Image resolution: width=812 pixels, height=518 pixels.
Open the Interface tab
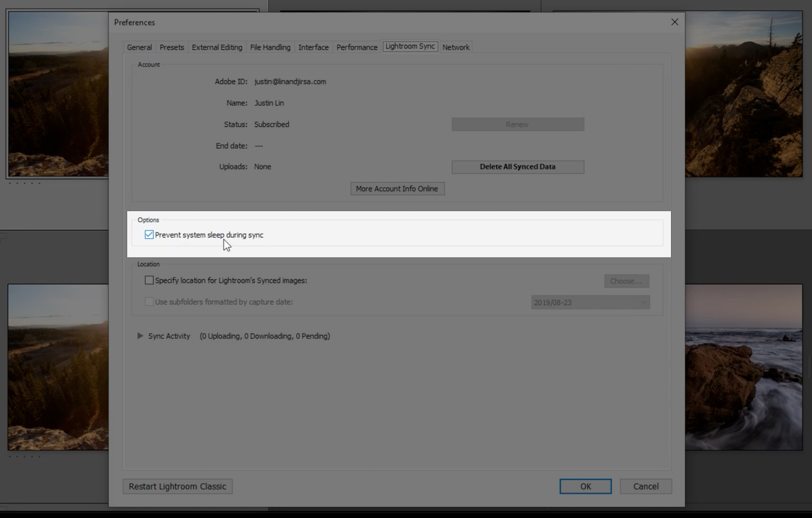tap(313, 47)
